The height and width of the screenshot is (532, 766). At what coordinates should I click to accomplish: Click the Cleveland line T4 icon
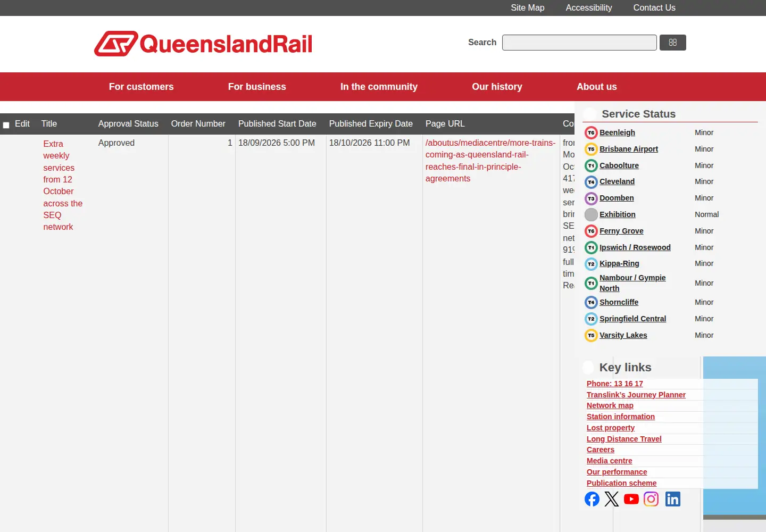(591, 182)
